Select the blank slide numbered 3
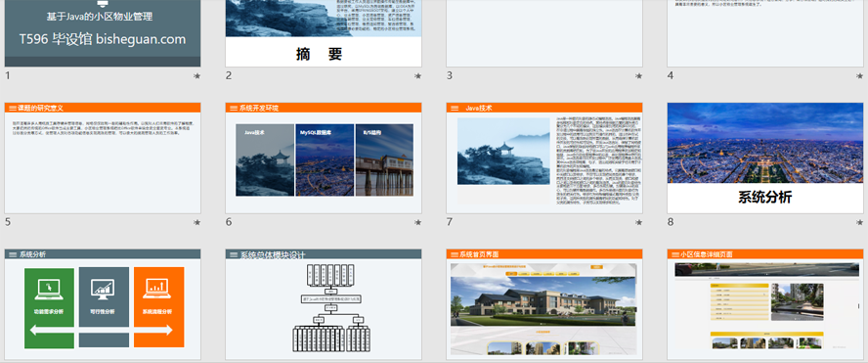The height and width of the screenshot is (363, 868). point(544,33)
